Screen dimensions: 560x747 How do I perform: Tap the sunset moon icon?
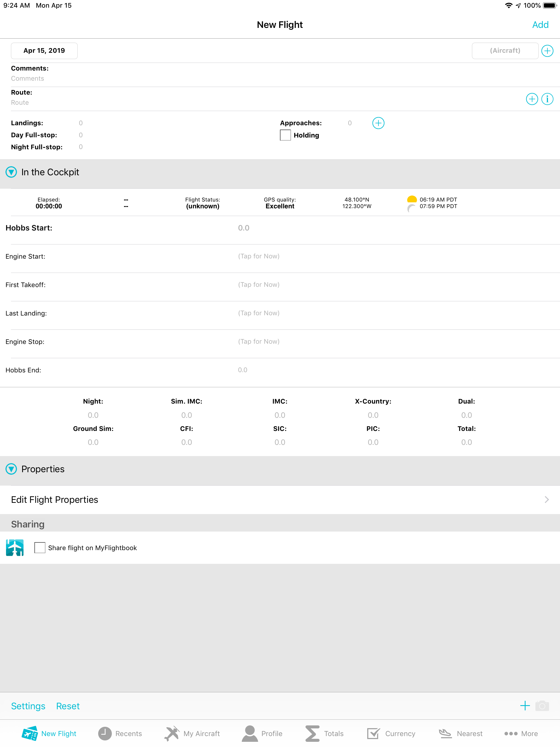tap(412, 208)
